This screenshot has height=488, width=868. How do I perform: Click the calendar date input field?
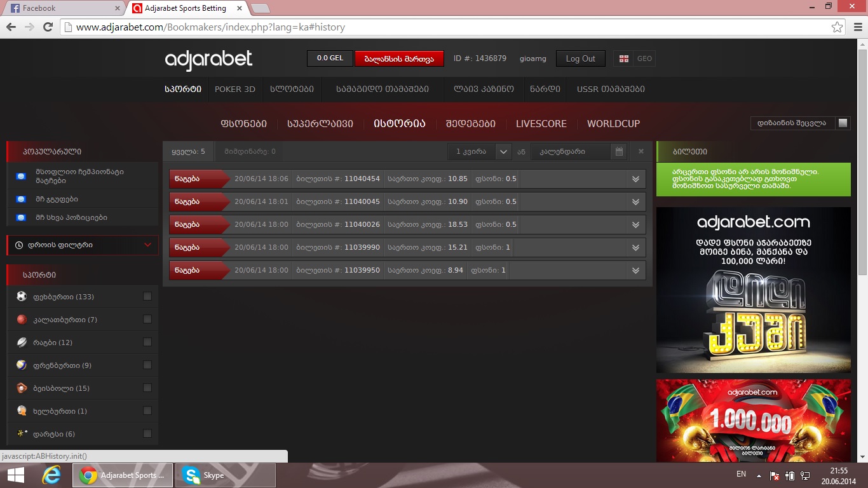572,151
